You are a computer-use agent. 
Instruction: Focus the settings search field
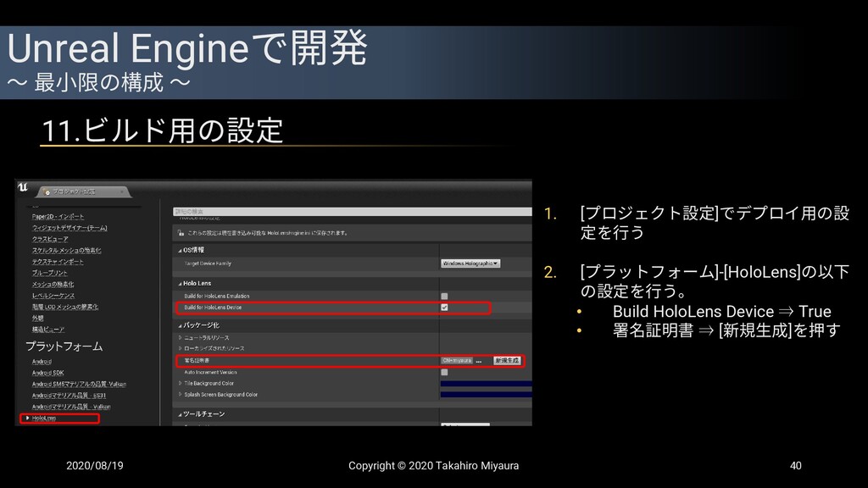click(x=352, y=212)
